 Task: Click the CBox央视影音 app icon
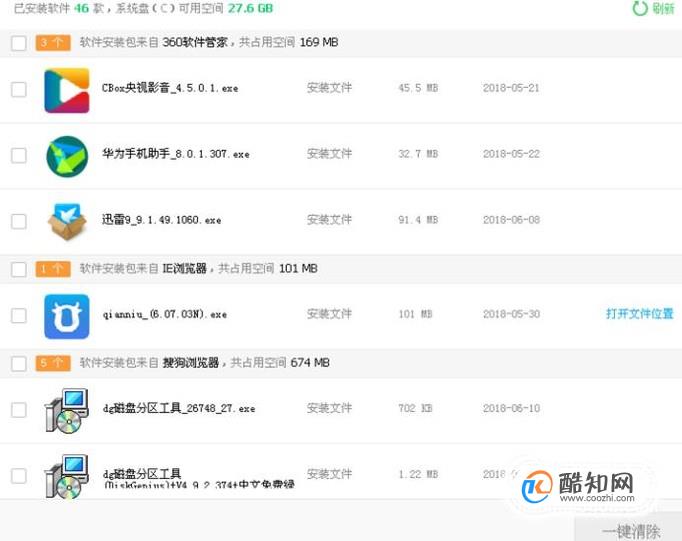(x=67, y=90)
